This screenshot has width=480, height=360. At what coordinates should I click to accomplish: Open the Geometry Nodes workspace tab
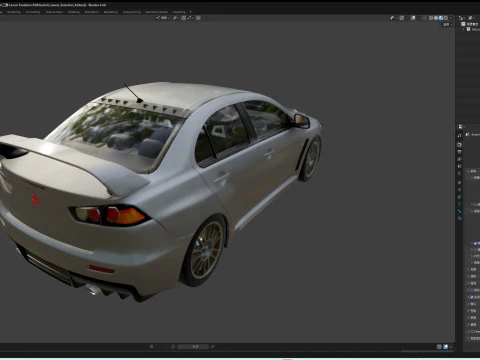tap(157, 12)
